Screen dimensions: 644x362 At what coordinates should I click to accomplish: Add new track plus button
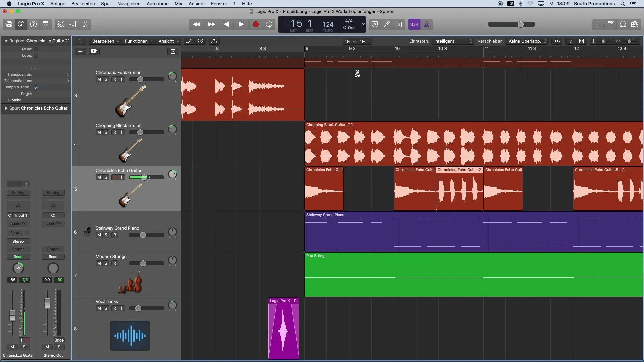click(80, 52)
